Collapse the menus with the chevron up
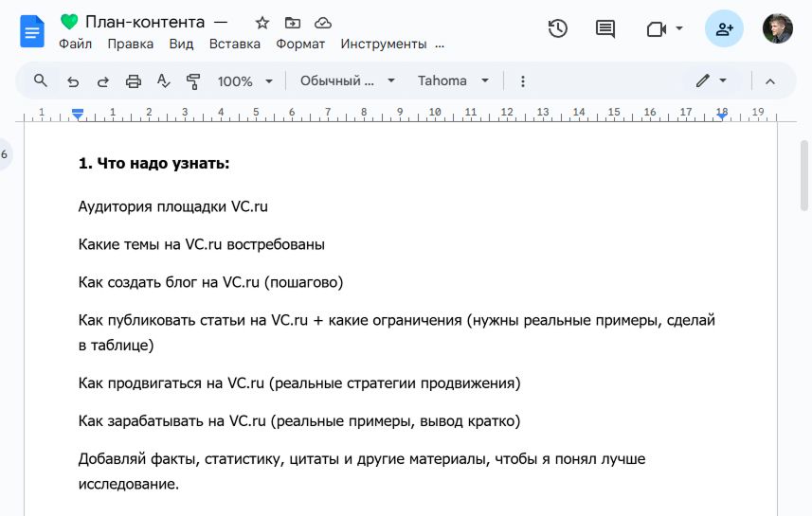 (x=770, y=81)
